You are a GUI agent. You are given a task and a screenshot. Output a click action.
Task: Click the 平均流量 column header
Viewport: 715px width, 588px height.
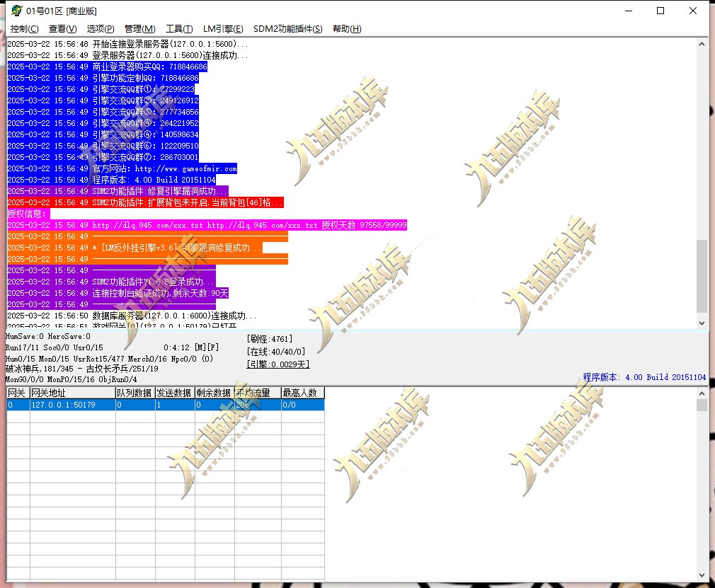(x=258, y=393)
